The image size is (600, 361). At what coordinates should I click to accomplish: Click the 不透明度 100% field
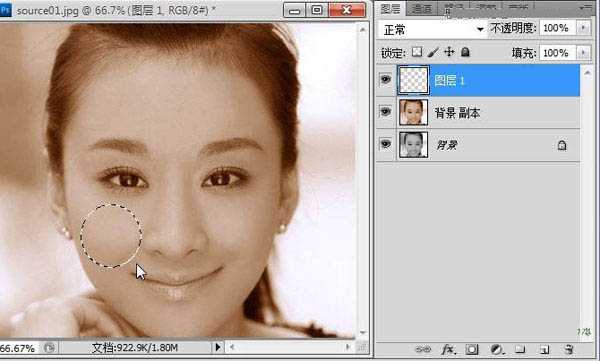[558, 28]
